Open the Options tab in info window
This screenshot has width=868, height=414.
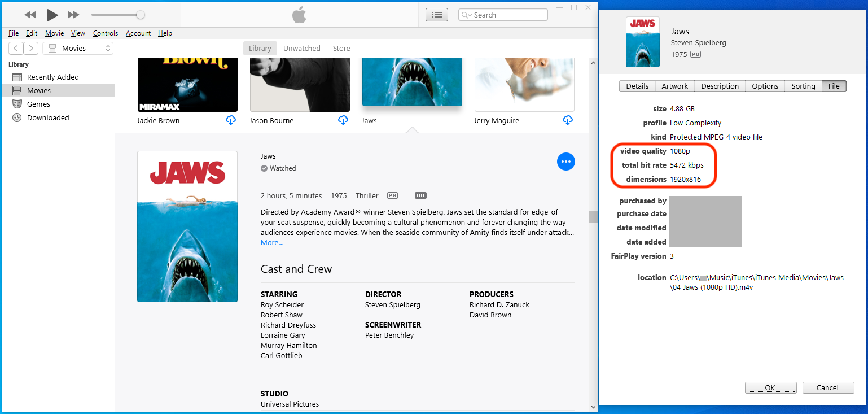tap(765, 86)
